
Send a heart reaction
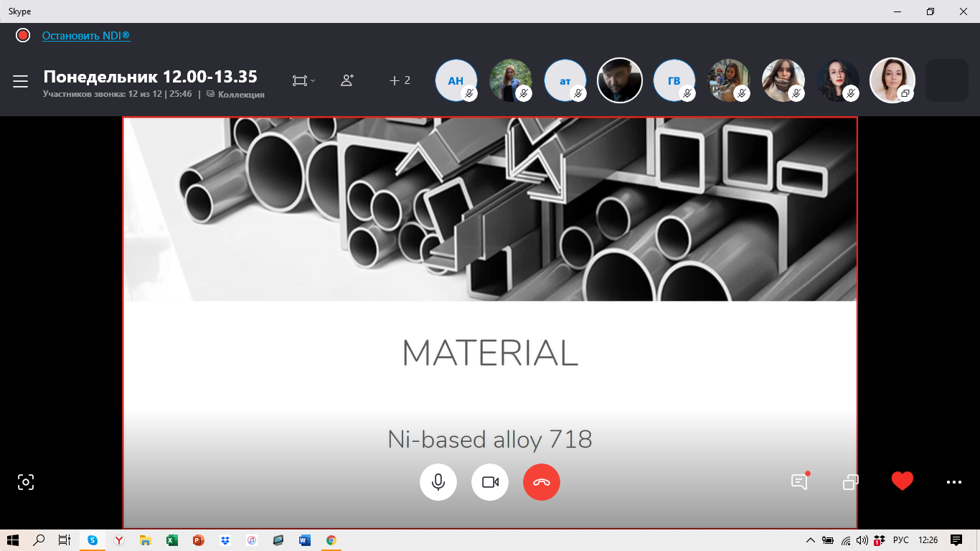point(902,481)
